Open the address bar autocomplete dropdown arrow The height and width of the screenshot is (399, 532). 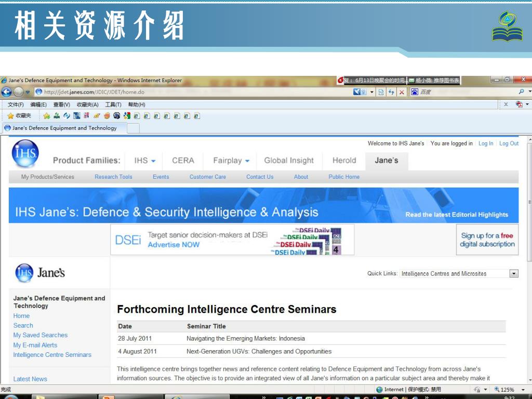372,92
